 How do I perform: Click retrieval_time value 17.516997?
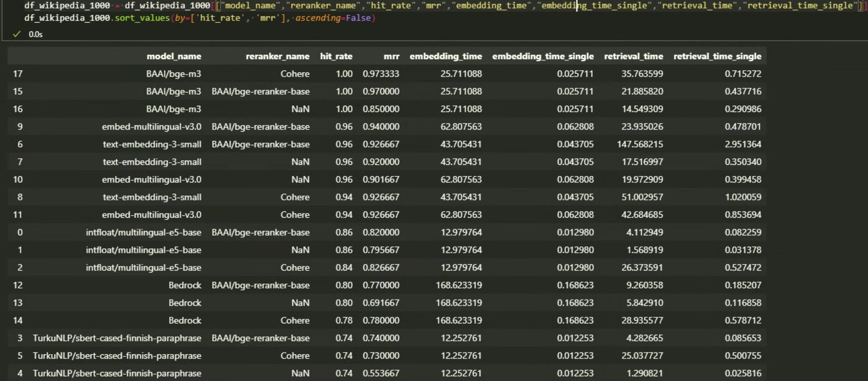click(x=642, y=162)
